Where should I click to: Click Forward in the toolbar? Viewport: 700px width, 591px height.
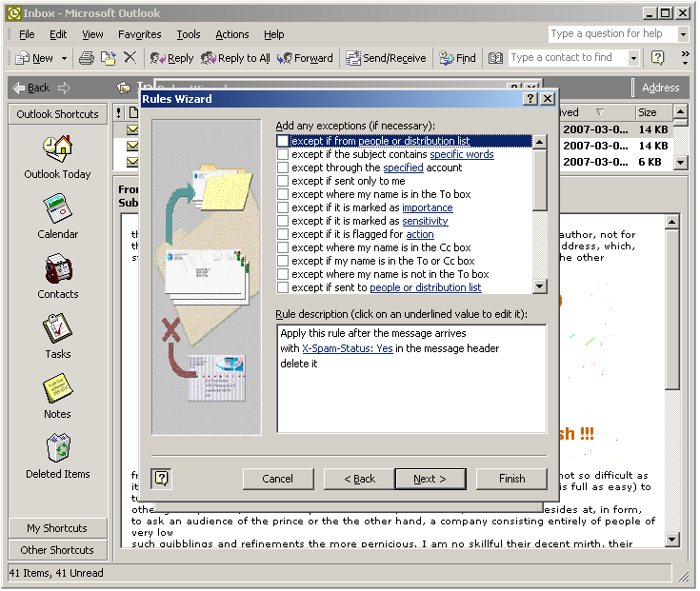pos(305,58)
